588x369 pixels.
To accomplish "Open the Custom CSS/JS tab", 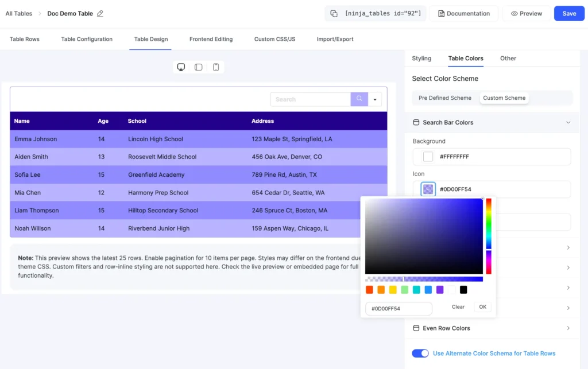I will pyautogui.click(x=274, y=39).
